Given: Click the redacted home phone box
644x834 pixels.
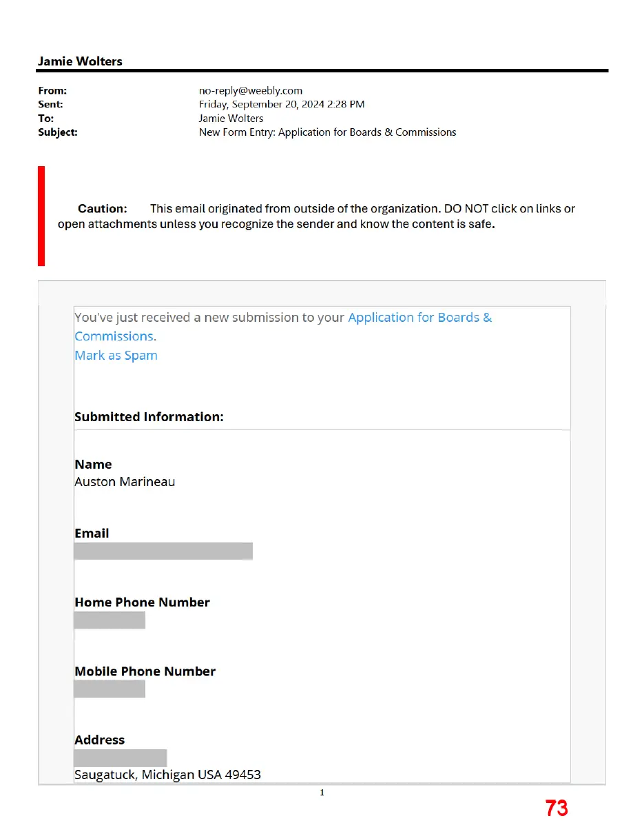Looking at the screenshot, I should tap(110, 620).
